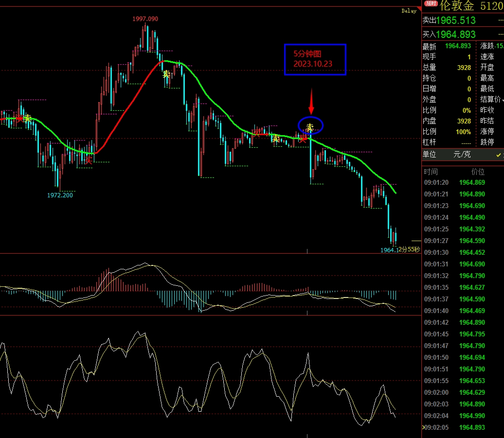Click the 速涨 label
The height and width of the screenshot is (438, 504).
pos(487,57)
